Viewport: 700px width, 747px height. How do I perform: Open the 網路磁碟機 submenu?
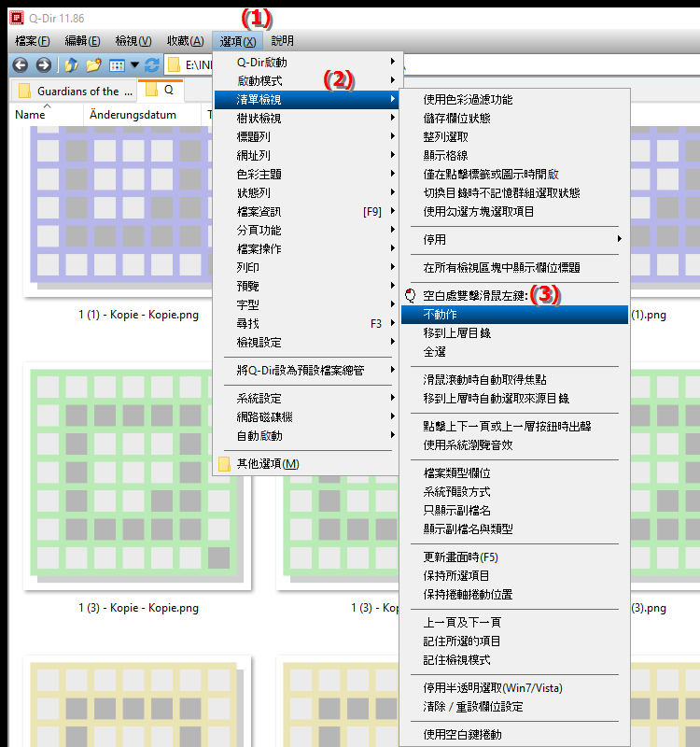(x=306, y=416)
